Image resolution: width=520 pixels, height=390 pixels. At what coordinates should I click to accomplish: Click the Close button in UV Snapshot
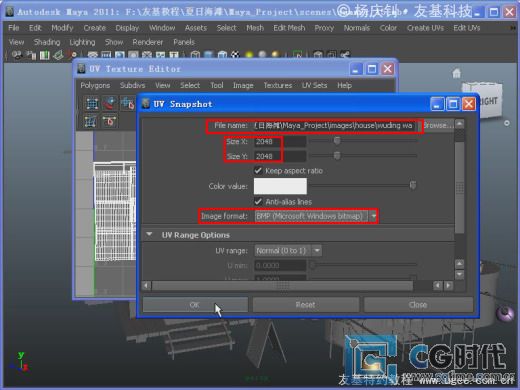[x=418, y=305]
